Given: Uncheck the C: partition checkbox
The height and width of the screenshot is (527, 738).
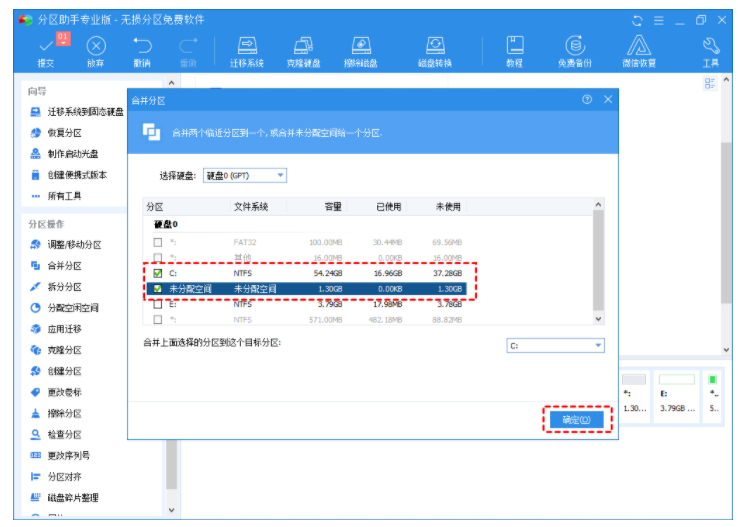Looking at the screenshot, I should [x=157, y=271].
